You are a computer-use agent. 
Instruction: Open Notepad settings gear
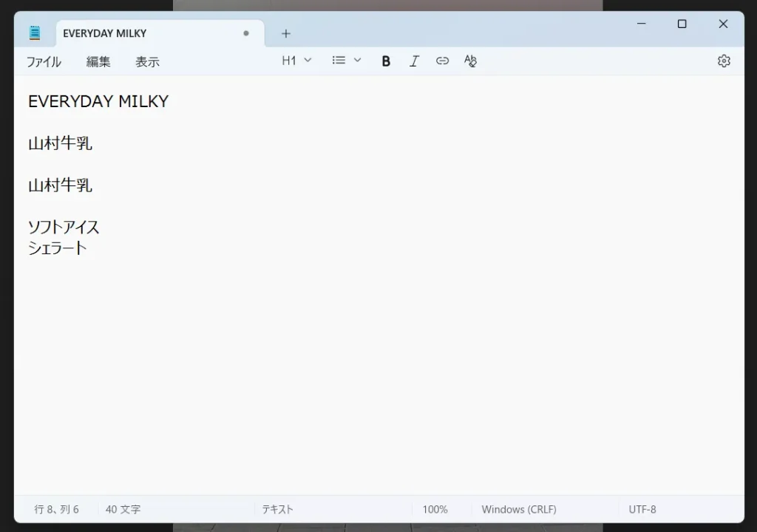coord(724,61)
